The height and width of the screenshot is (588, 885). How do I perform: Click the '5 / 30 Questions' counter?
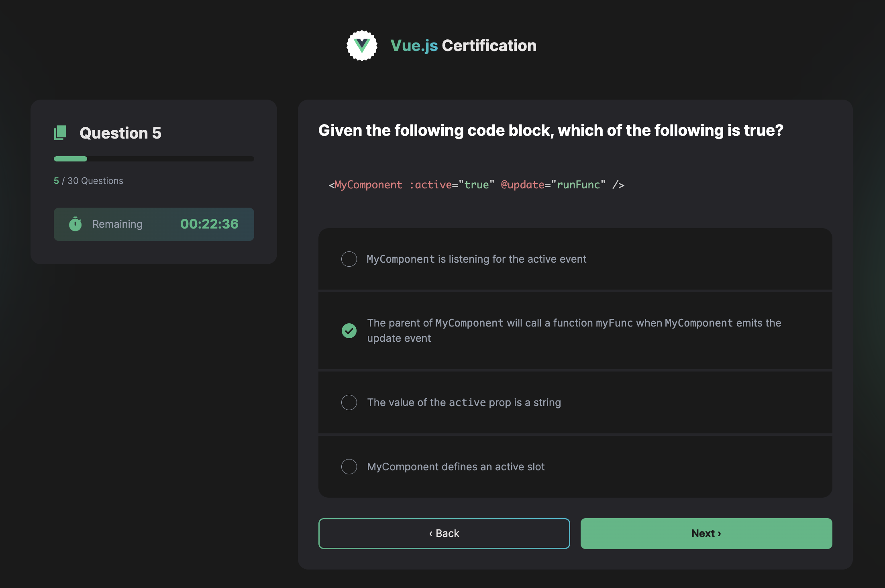(88, 181)
